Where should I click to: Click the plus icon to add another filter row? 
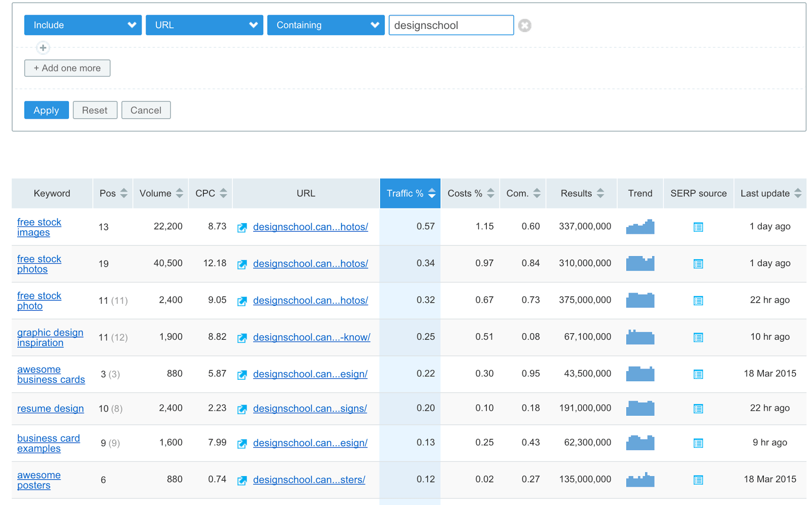(x=43, y=48)
